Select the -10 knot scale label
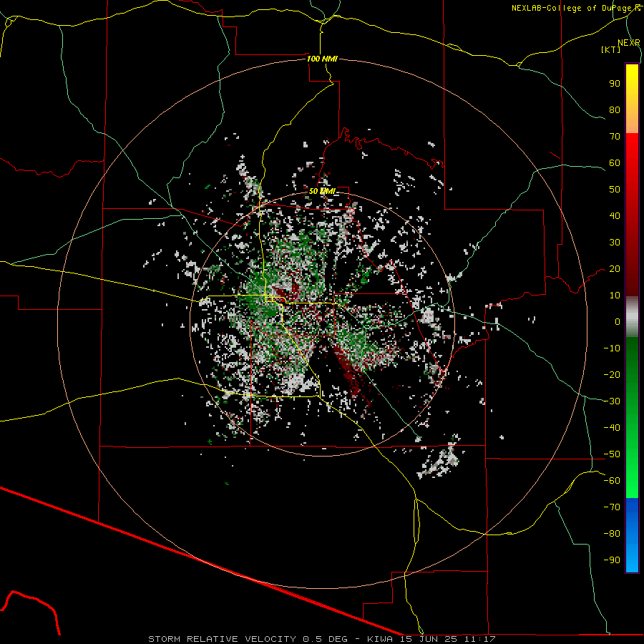The width and height of the screenshot is (644, 644). pos(612,348)
